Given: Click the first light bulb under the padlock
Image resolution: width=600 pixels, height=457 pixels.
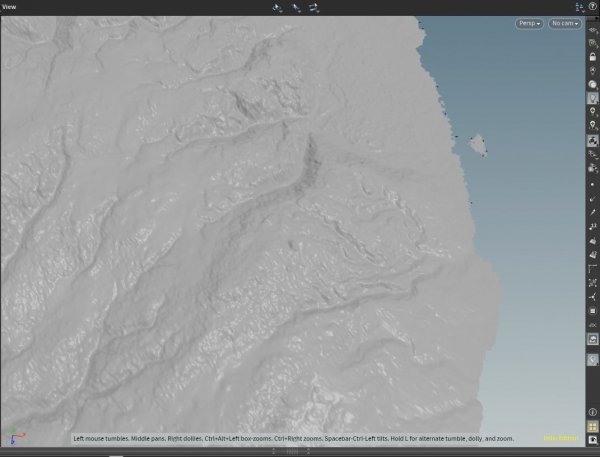Looking at the screenshot, I should tap(592, 71).
